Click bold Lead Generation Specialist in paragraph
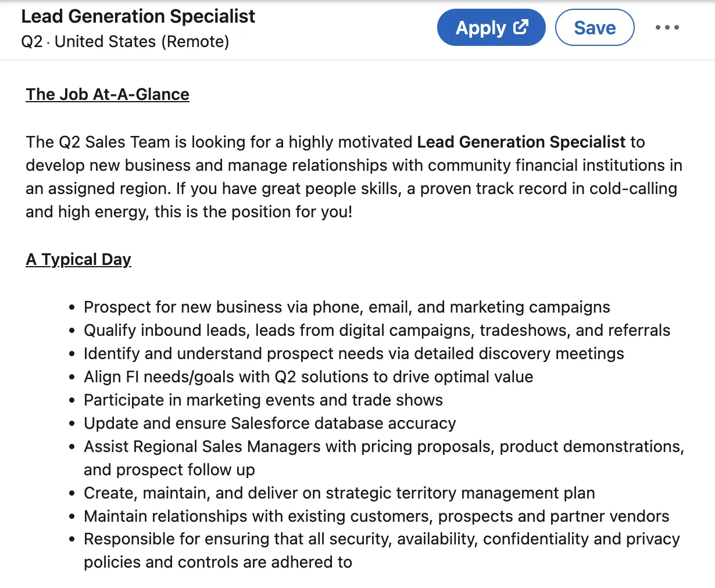Viewport: 715px width, 588px height. (x=521, y=142)
